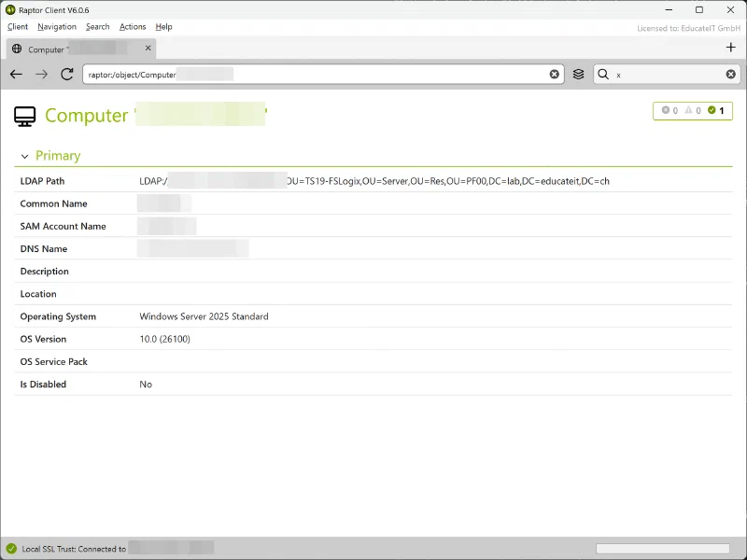The width and height of the screenshot is (747, 560).
Task: Click the Location label
Action: (38, 294)
